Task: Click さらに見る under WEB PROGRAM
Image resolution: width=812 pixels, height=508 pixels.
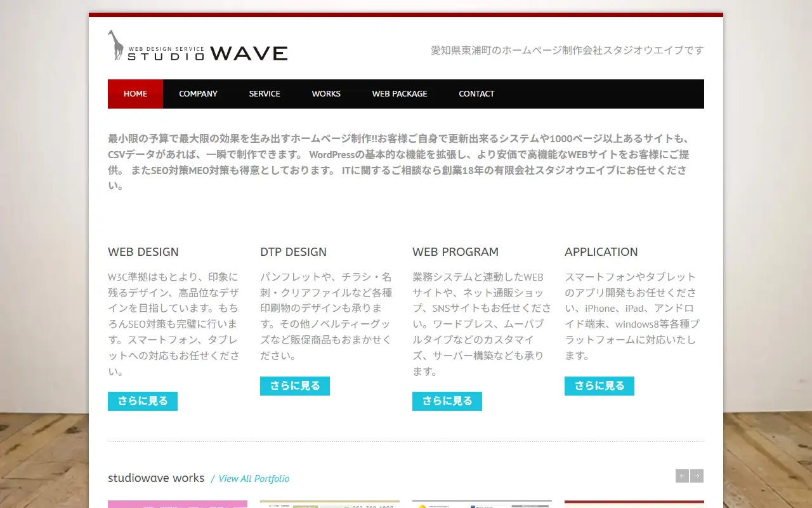Action: coord(447,401)
